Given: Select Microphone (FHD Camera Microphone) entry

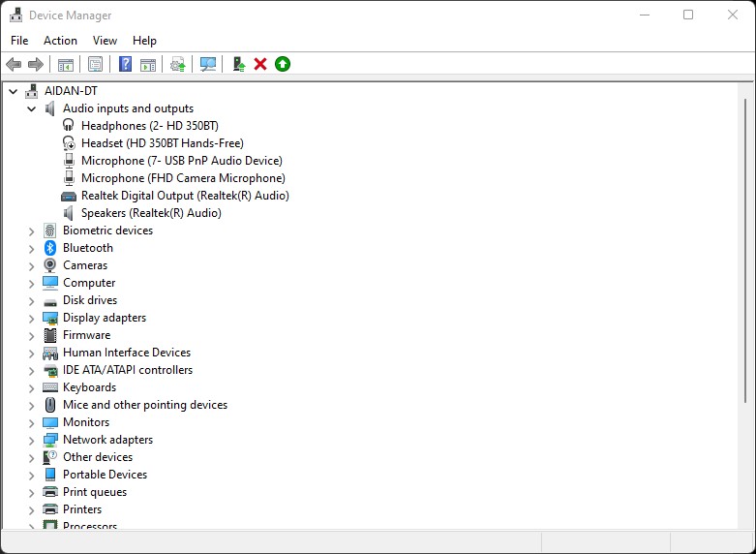Looking at the screenshot, I should click(183, 178).
